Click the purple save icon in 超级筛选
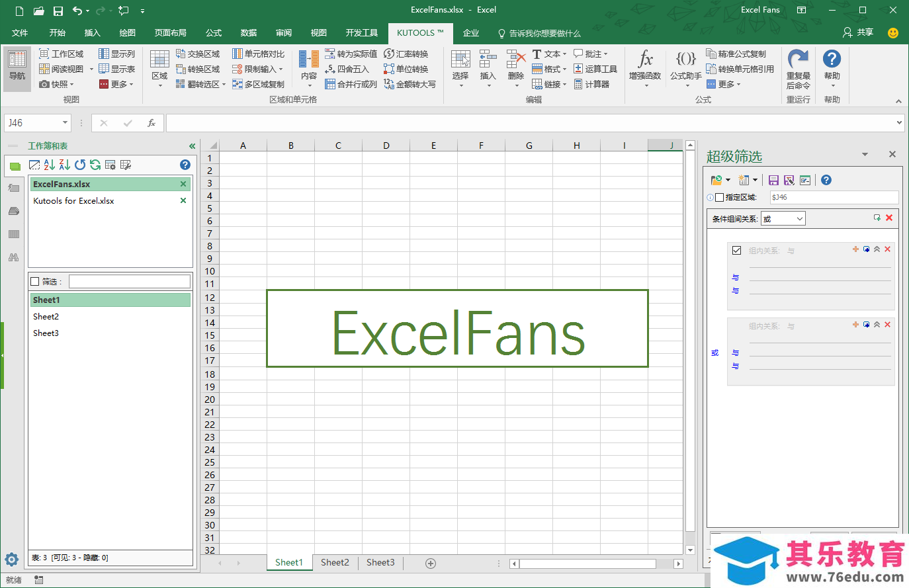 773,180
